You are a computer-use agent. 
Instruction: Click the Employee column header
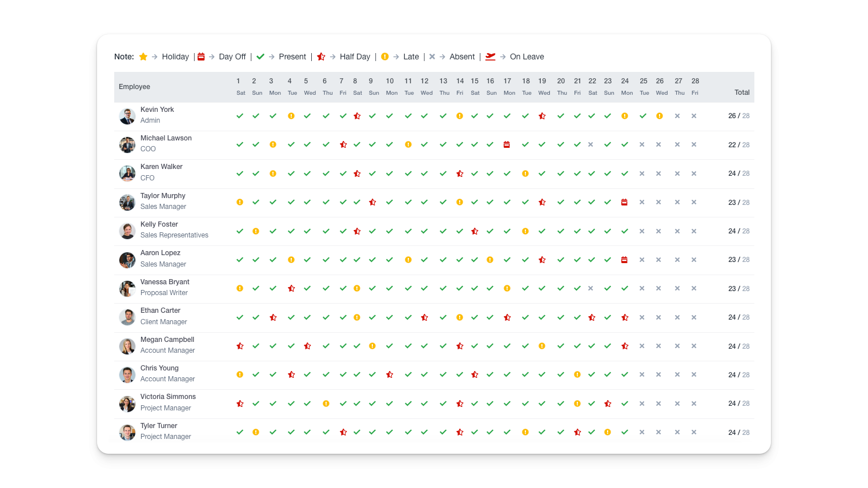coord(134,87)
